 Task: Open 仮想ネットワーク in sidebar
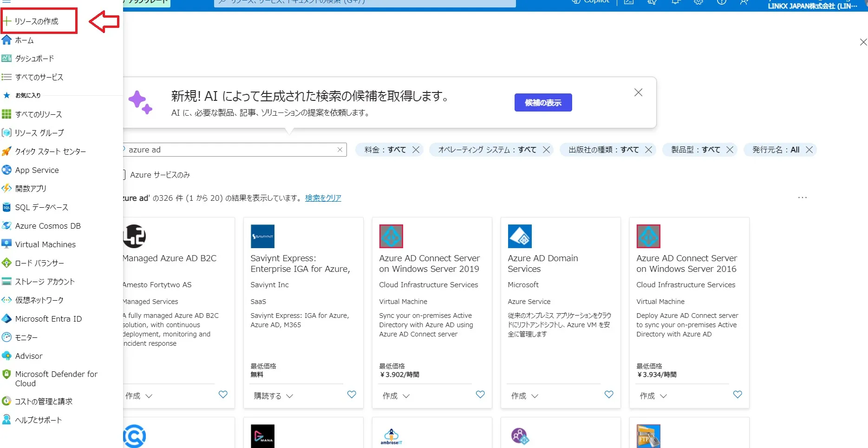39,300
